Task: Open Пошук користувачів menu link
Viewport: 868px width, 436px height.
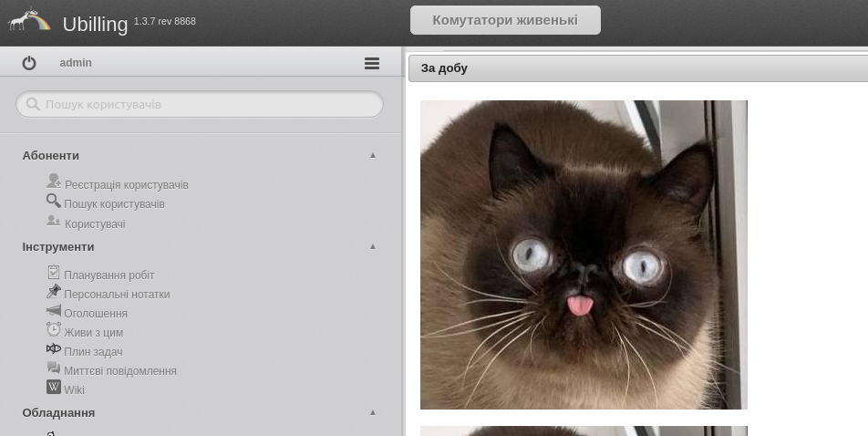Action: pos(114,204)
